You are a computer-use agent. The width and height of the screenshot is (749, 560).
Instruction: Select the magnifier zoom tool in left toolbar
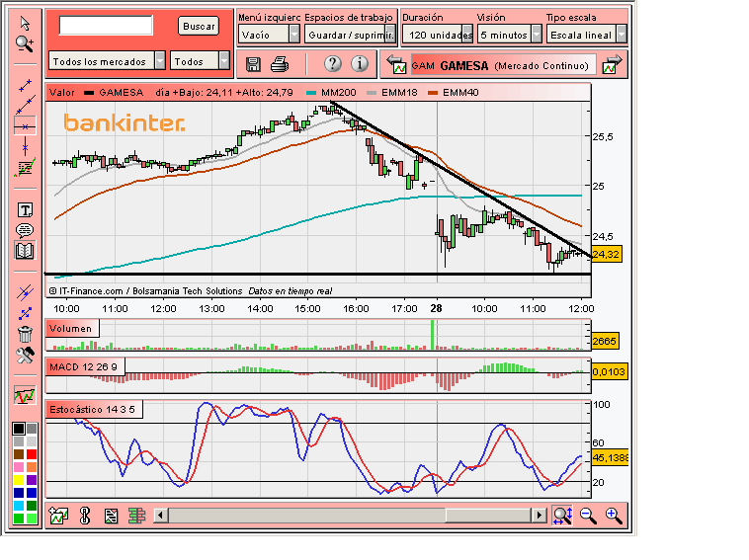coord(25,43)
